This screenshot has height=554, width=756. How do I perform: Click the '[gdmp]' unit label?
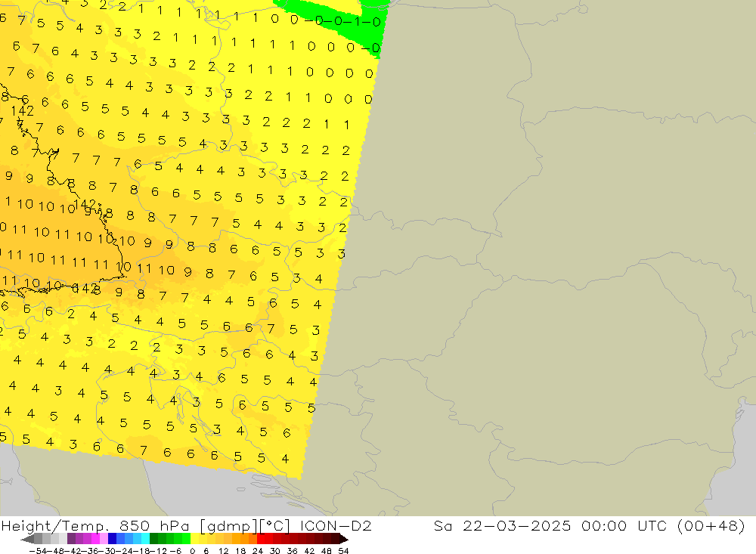[x=230, y=526]
